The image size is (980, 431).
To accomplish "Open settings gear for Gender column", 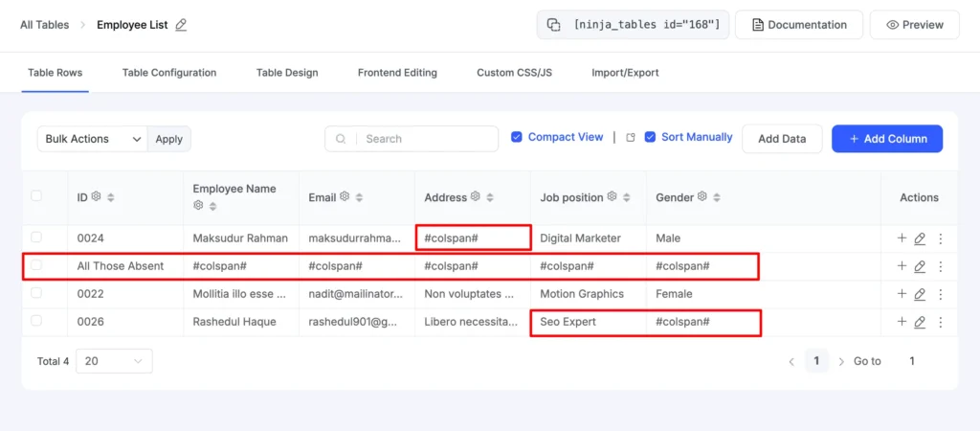I will pyautogui.click(x=702, y=197).
